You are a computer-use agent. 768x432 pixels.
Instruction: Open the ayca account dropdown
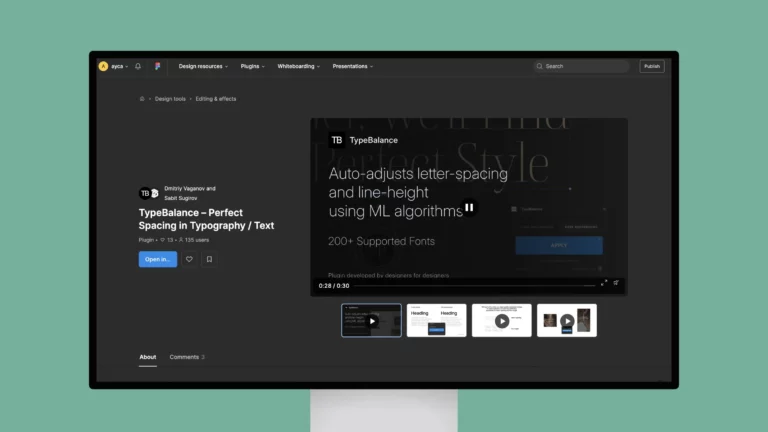tap(112, 66)
